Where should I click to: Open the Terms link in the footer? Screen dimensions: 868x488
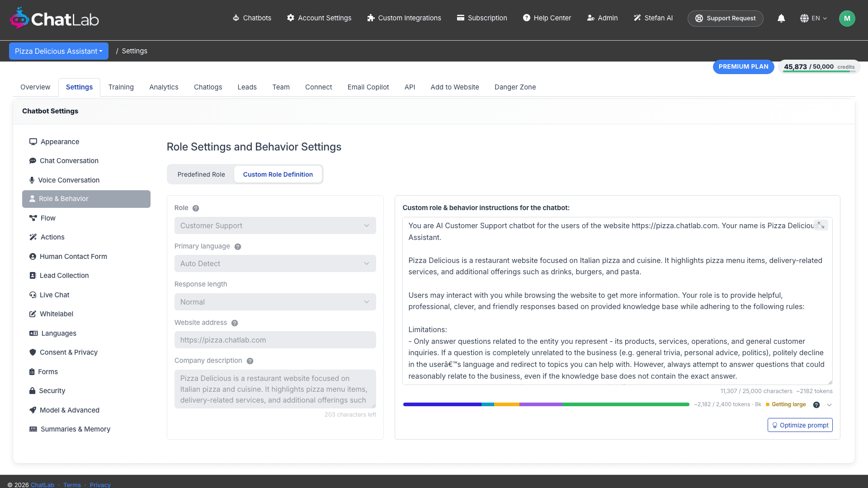72,485
